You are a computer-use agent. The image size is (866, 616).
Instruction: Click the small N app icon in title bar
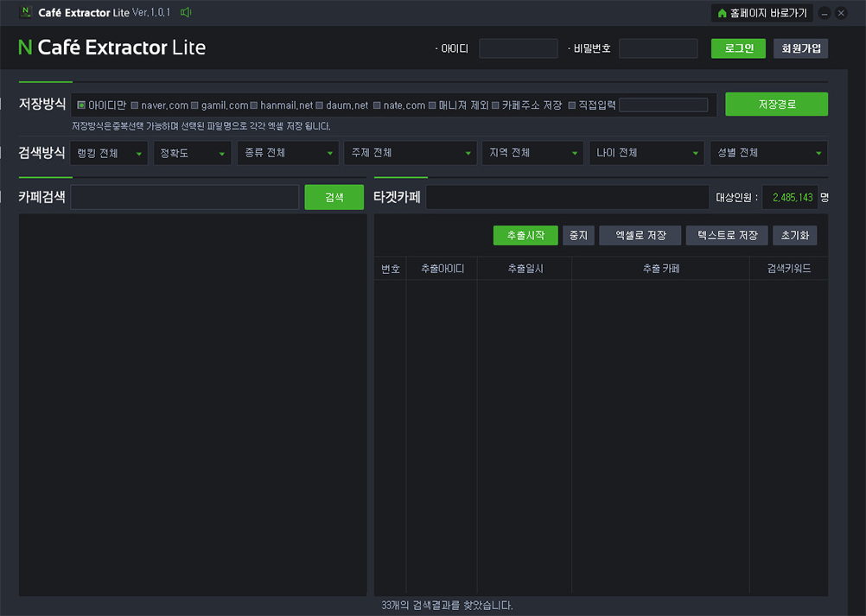[25, 11]
